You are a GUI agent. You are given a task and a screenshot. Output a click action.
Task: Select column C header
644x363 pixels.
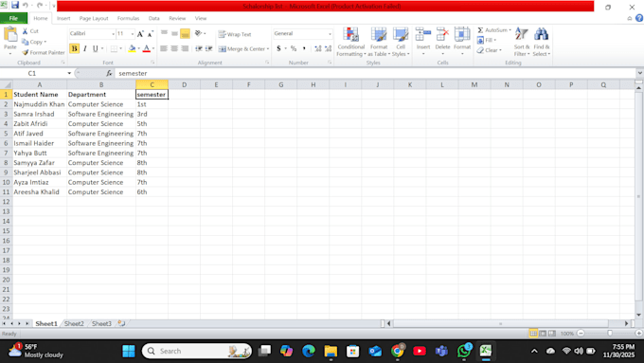click(152, 84)
